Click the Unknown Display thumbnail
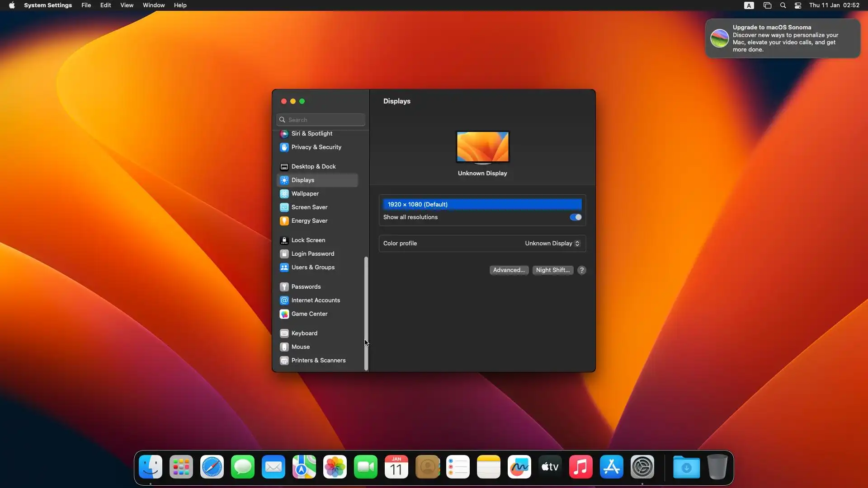 pyautogui.click(x=482, y=147)
